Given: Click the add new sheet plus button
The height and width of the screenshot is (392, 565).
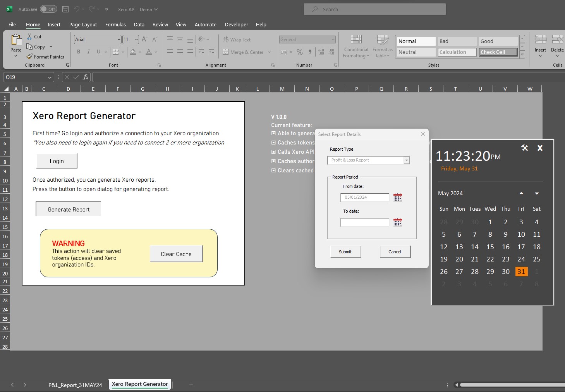Looking at the screenshot, I should tap(191, 385).
